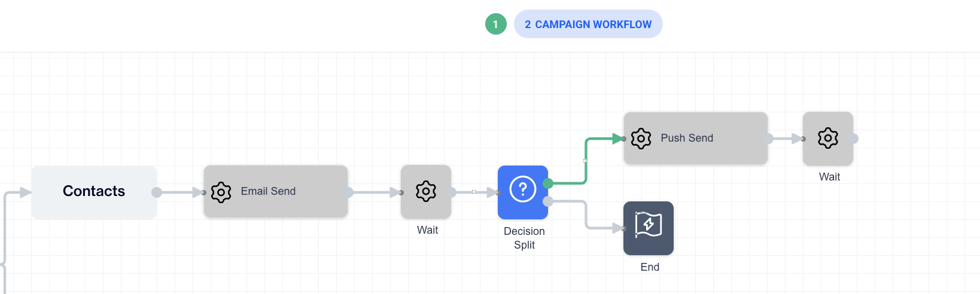Click output port of Wait after Push Send
Image resolution: width=980 pixels, height=294 pixels.
pyautogui.click(x=854, y=139)
